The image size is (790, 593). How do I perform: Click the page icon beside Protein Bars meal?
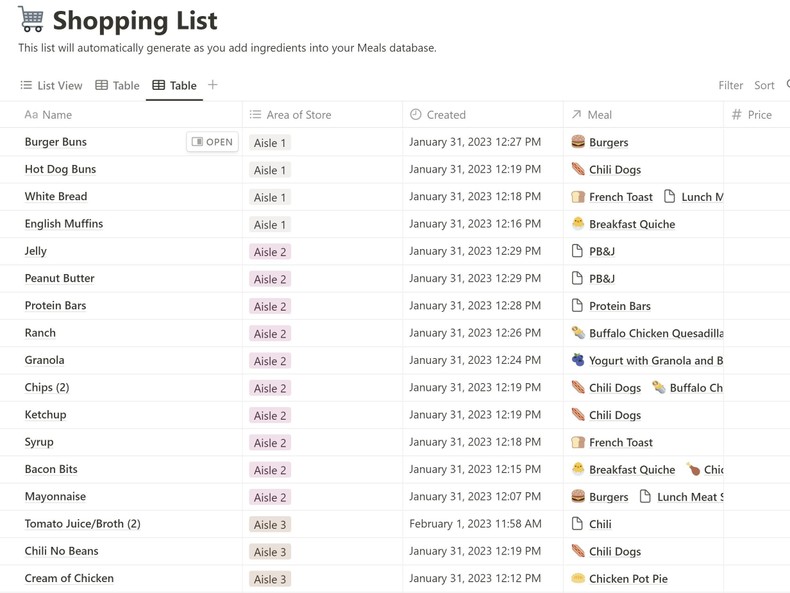click(577, 306)
